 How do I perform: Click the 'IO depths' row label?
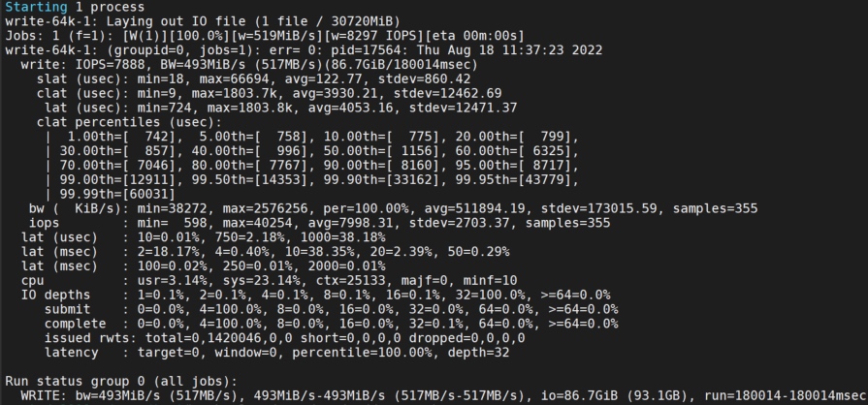55,295
